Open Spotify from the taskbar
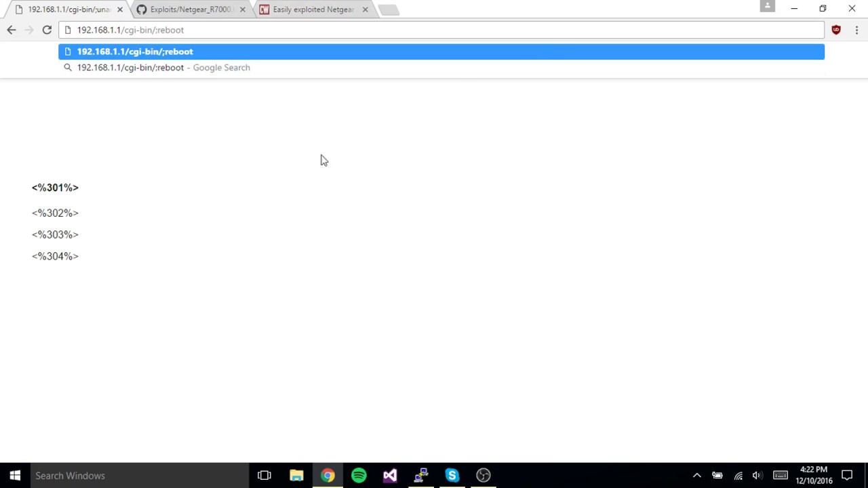The image size is (868, 488). (359, 475)
